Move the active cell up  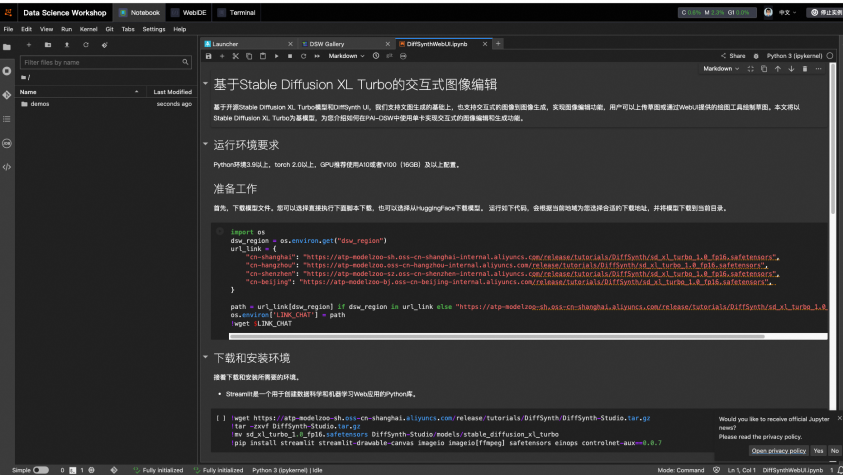point(777,69)
